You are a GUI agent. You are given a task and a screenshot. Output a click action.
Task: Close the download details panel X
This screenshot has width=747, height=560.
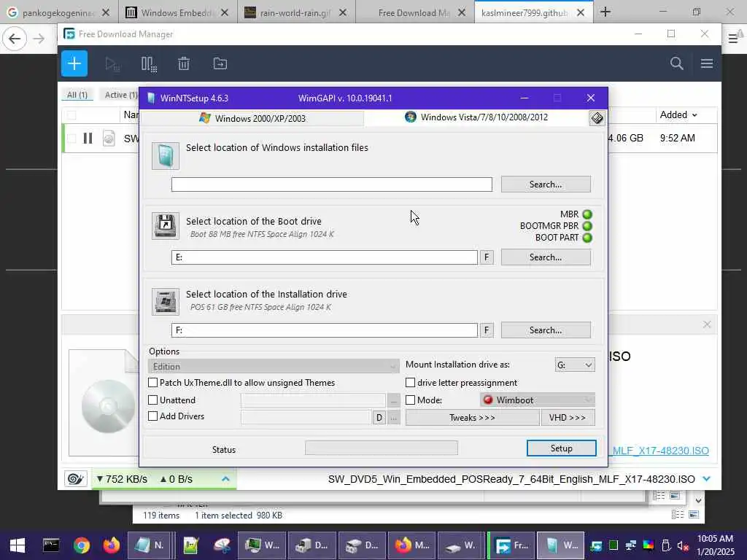coord(707,324)
